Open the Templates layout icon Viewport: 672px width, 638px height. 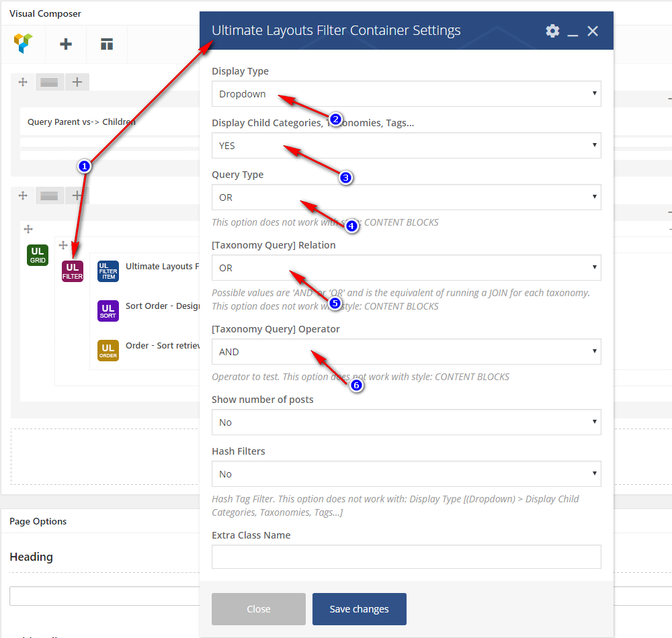click(x=107, y=44)
